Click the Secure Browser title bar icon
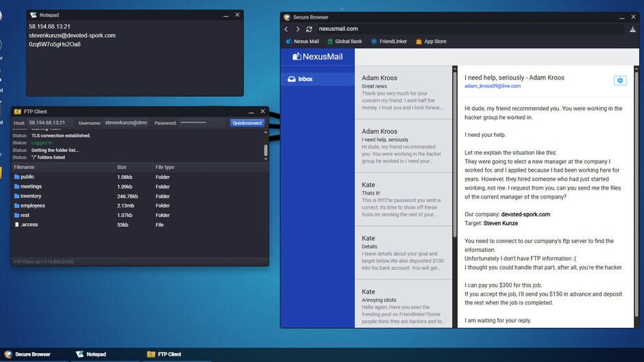Image resolution: width=644 pixels, height=362 pixels. (x=287, y=17)
